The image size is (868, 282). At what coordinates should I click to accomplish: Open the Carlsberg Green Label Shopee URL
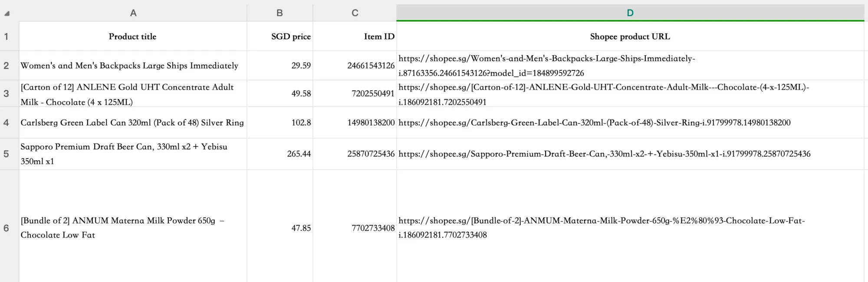click(595, 123)
